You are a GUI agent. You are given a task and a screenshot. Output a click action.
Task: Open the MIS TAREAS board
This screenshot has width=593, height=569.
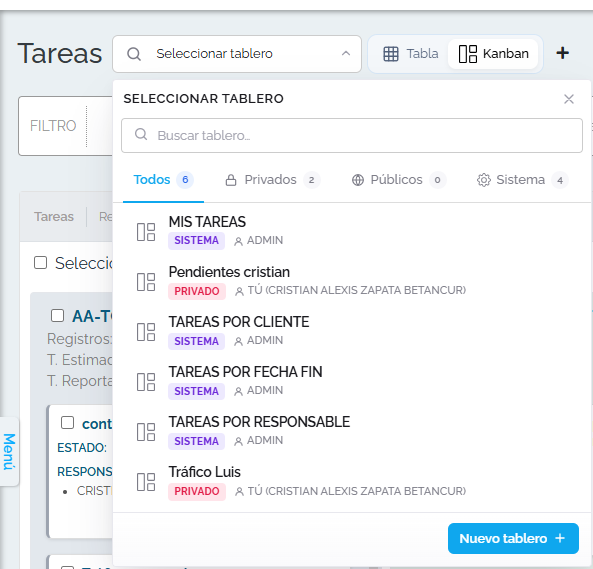click(352, 231)
